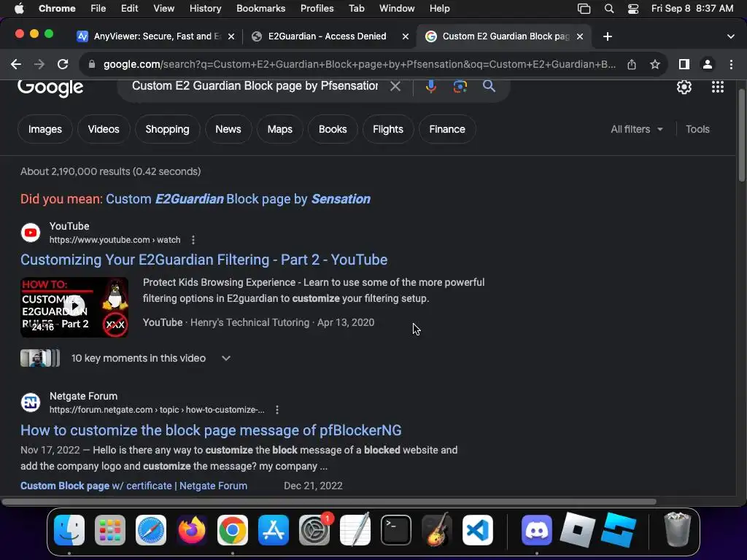Open the tab search chevron
Screen dimensions: 747x560
tap(731, 36)
